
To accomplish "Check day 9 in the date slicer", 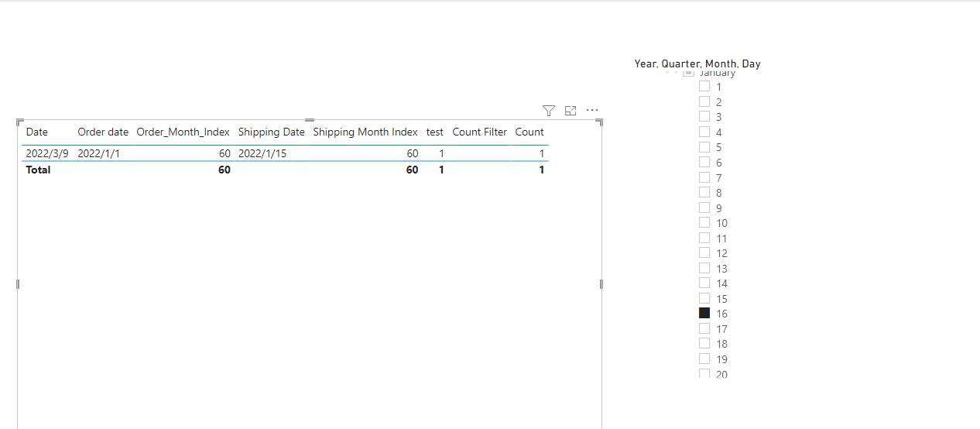I will (x=704, y=208).
